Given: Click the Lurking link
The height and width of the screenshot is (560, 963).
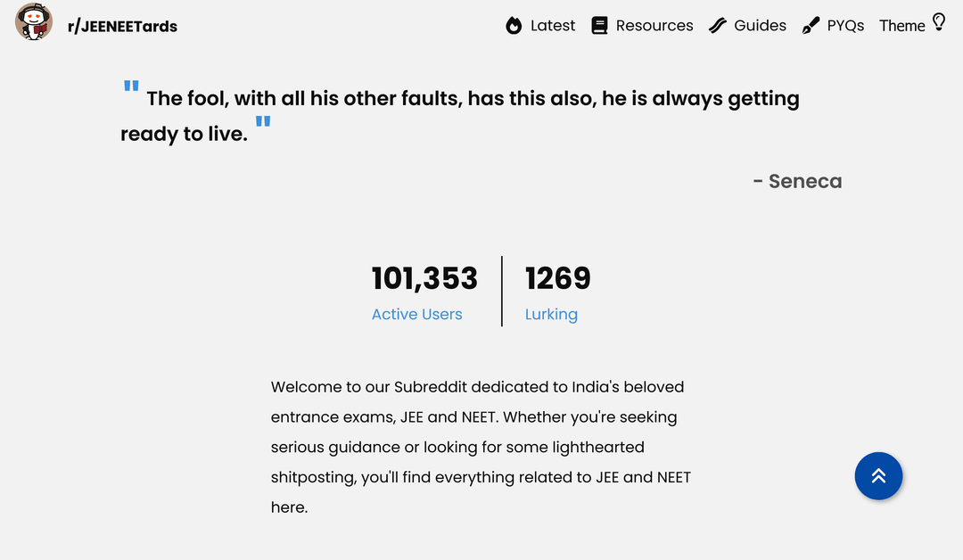Looking at the screenshot, I should [551, 314].
